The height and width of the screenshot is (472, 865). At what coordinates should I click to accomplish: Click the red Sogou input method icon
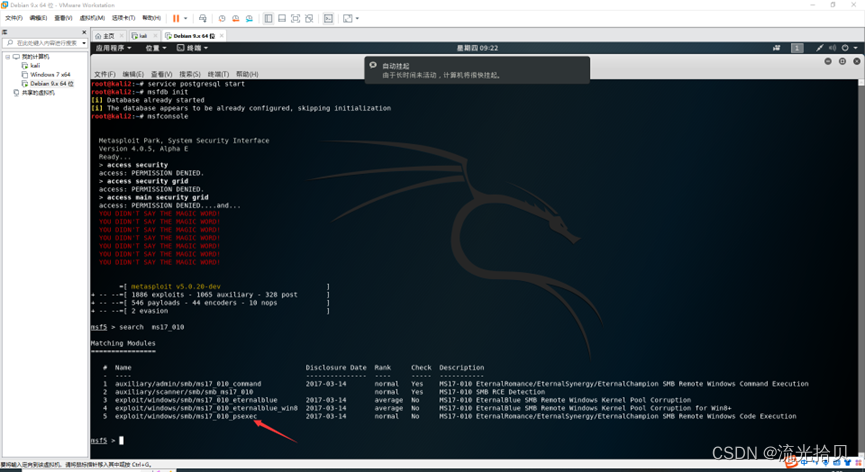791,463
